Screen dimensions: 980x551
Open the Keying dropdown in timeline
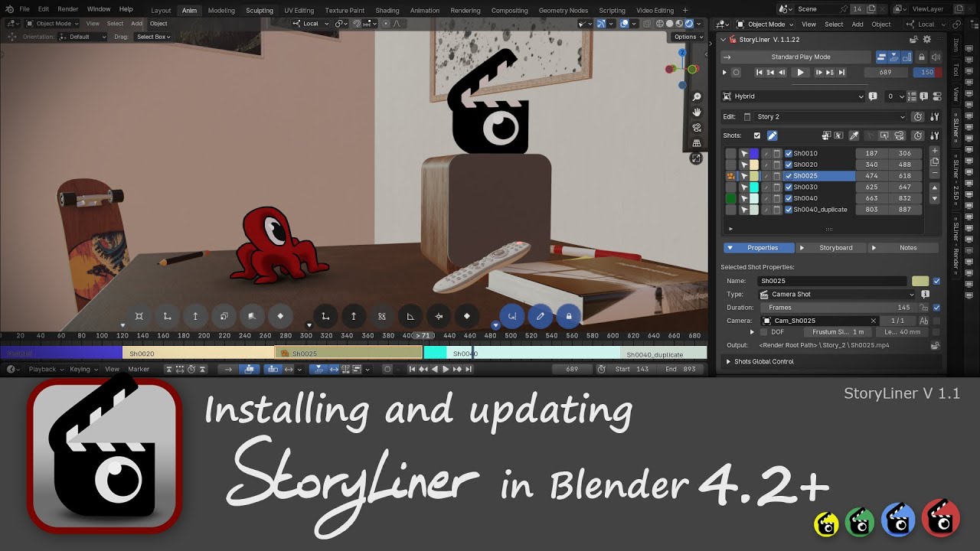click(x=83, y=369)
